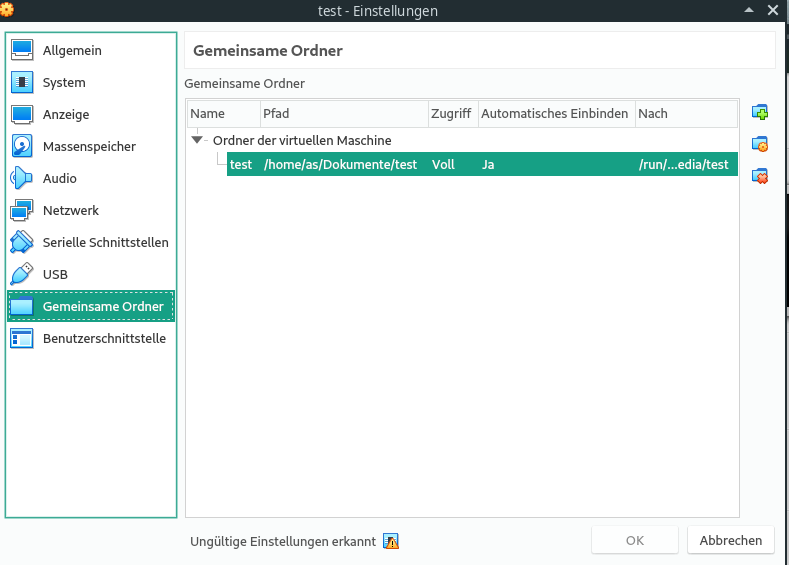The height and width of the screenshot is (565, 789).
Task: Select the USB plug icon
Action: (22, 274)
